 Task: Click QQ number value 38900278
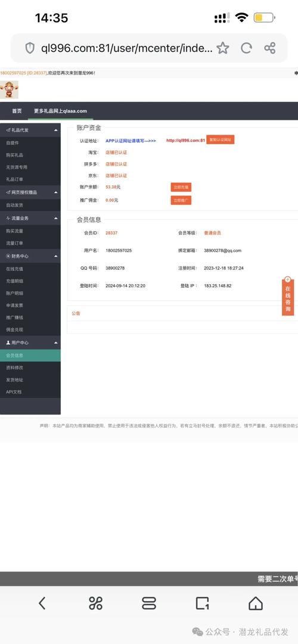(115, 268)
